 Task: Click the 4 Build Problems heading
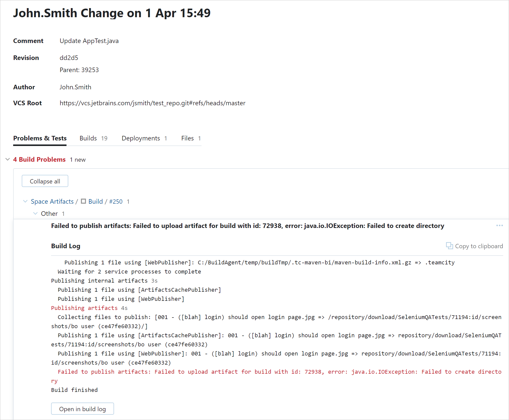pyautogui.click(x=39, y=159)
